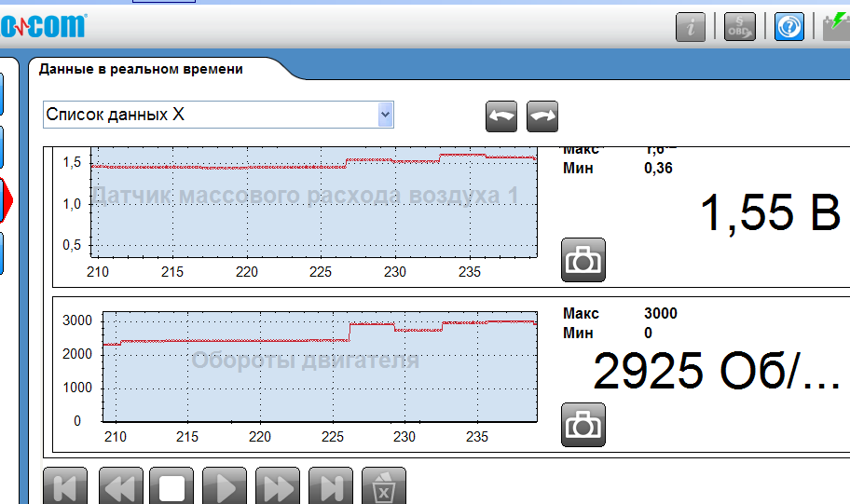This screenshot has height=504, width=850.
Task: Rewind the recorded data playback
Action: pos(121,486)
